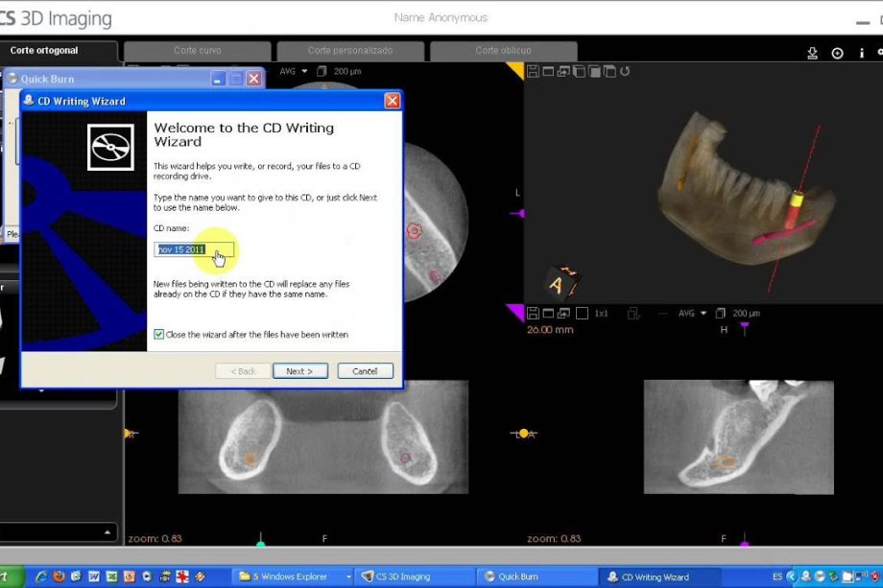Click the sagittal slice image at lower right
This screenshot has height=588, width=883.
click(738, 437)
